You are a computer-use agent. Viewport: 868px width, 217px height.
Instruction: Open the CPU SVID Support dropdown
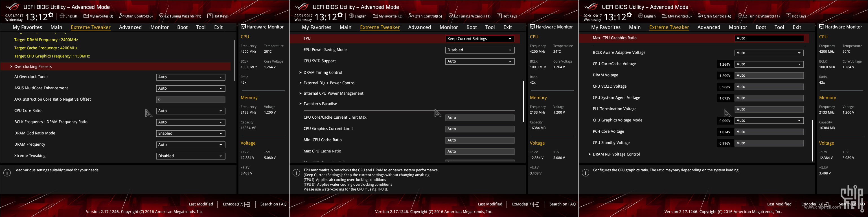tap(479, 61)
